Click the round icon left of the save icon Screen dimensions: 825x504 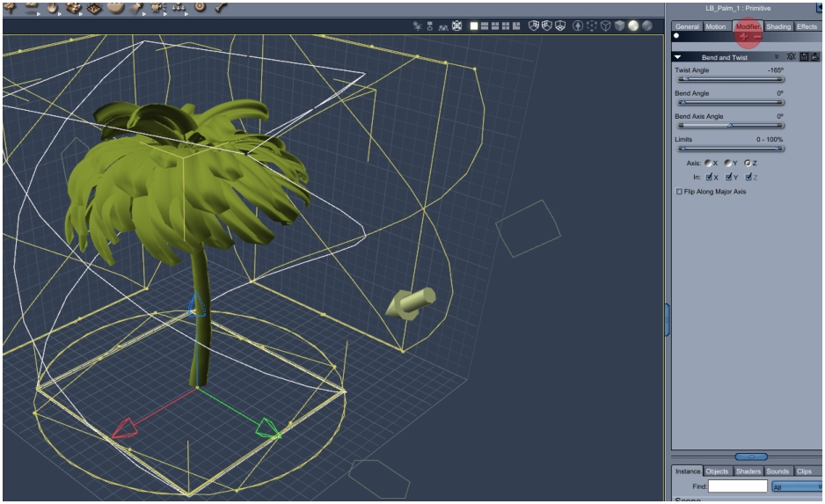(792, 57)
